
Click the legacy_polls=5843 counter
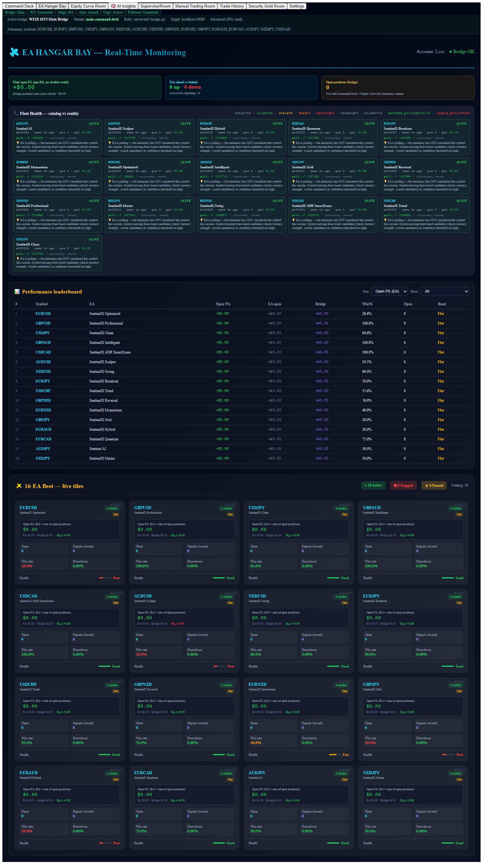453,113
